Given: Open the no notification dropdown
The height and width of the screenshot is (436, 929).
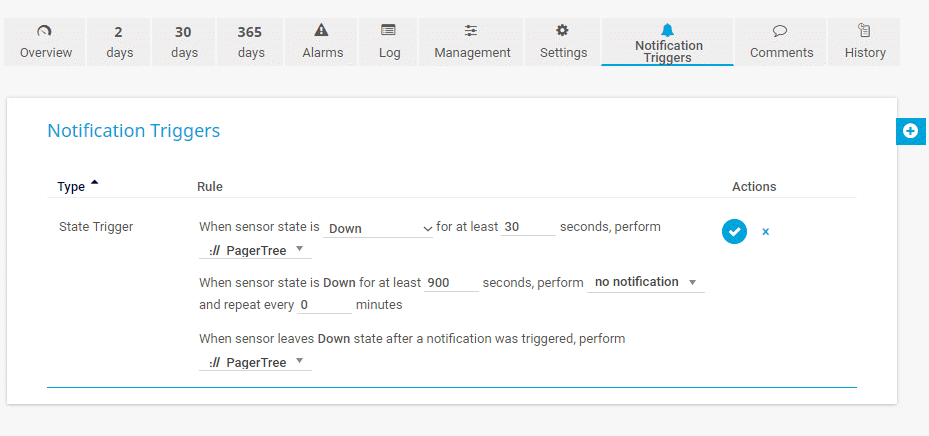Looking at the screenshot, I should pos(645,283).
